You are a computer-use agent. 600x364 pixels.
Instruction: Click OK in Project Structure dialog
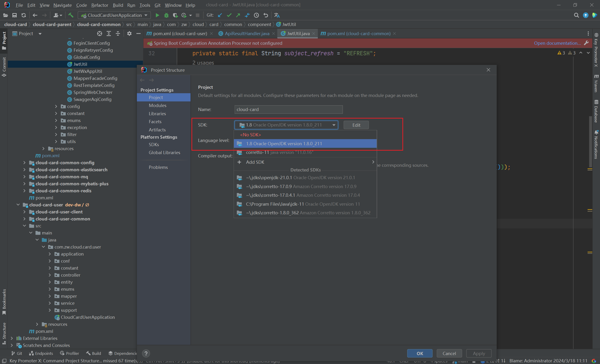(x=420, y=353)
